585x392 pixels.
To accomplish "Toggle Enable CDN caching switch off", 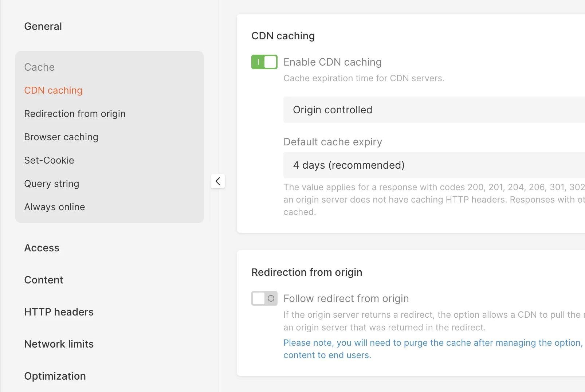I will point(264,62).
